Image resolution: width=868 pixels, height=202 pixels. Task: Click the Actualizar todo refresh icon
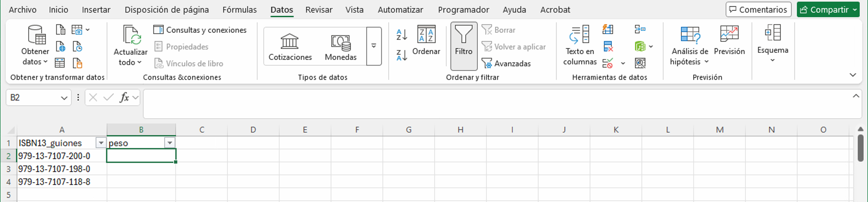(131, 35)
